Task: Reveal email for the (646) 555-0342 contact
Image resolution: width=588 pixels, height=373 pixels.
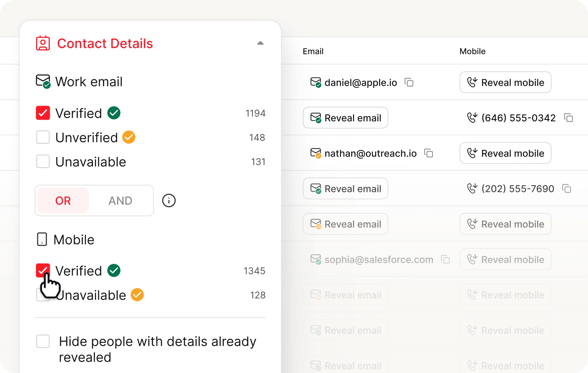Action: (x=345, y=118)
